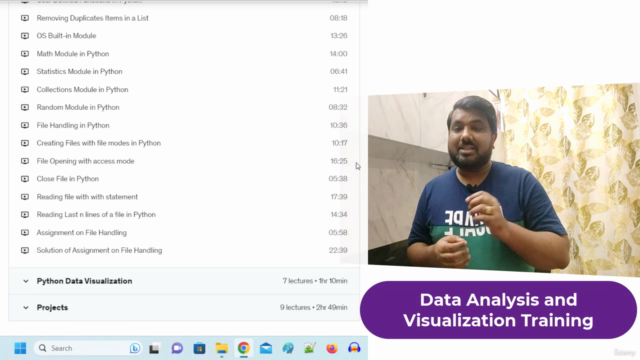The width and height of the screenshot is (640, 360).
Task: Click video icon beside File Opening with access mode
Action: [25, 161]
